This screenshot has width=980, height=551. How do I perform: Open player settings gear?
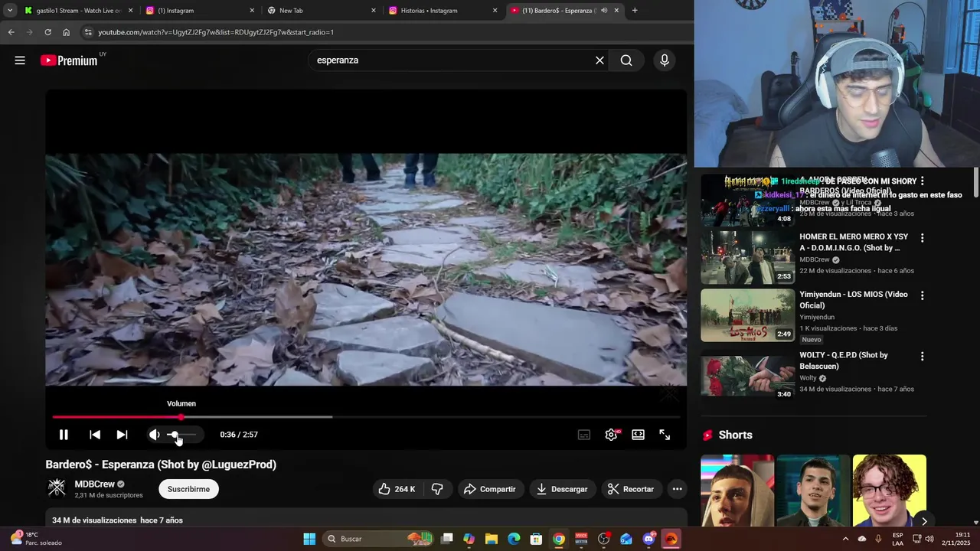(x=611, y=435)
